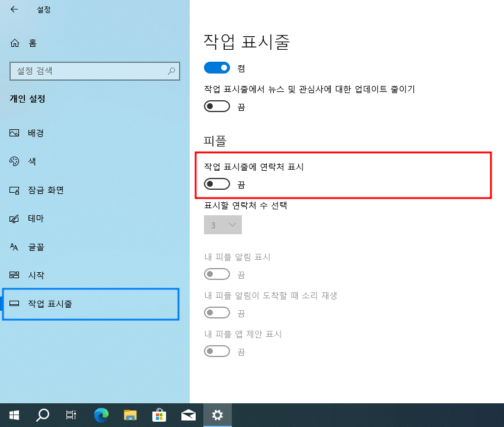The height and width of the screenshot is (427, 504).
Task: Click the 설정 window title text
Action: 44,9
